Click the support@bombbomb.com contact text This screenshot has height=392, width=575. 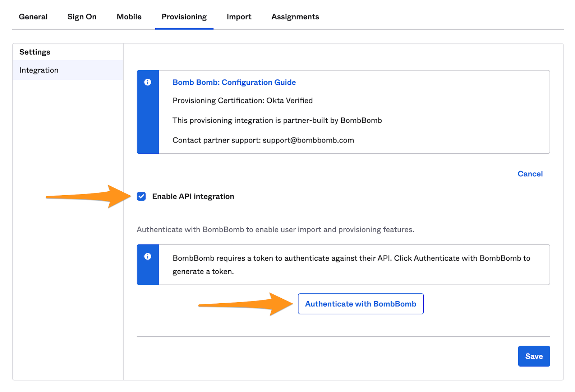point(308,140)
